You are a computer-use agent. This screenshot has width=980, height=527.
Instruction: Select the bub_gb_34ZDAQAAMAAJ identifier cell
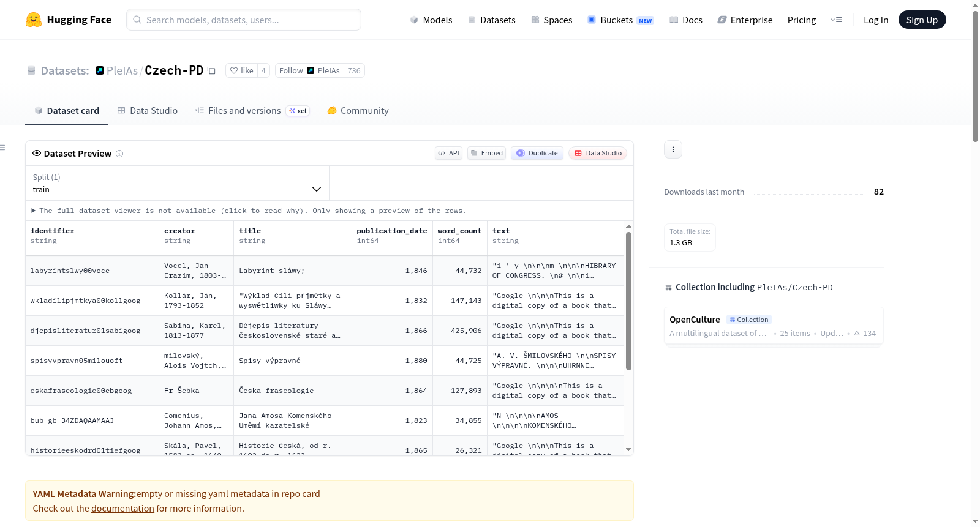92,421
